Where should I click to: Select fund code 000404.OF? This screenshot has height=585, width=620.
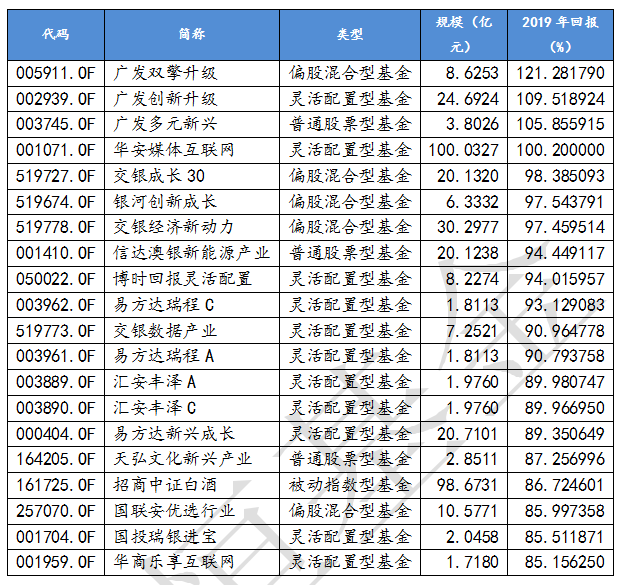pos(56,434)
